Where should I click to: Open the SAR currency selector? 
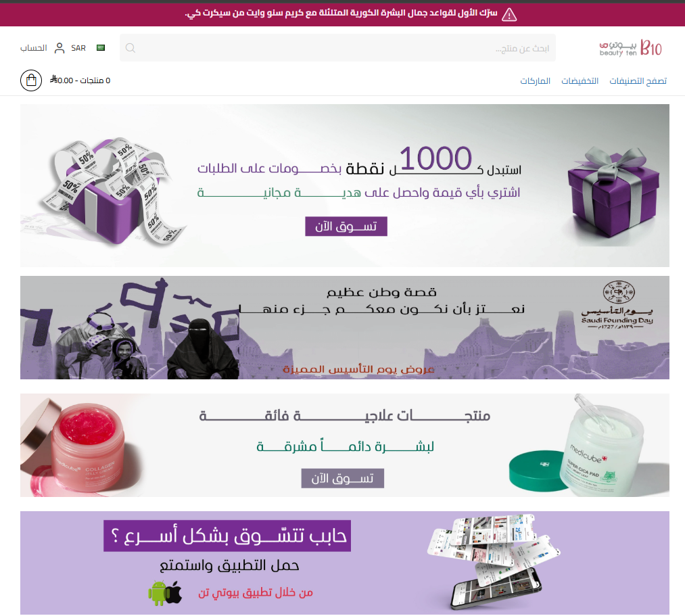point(78,48)
